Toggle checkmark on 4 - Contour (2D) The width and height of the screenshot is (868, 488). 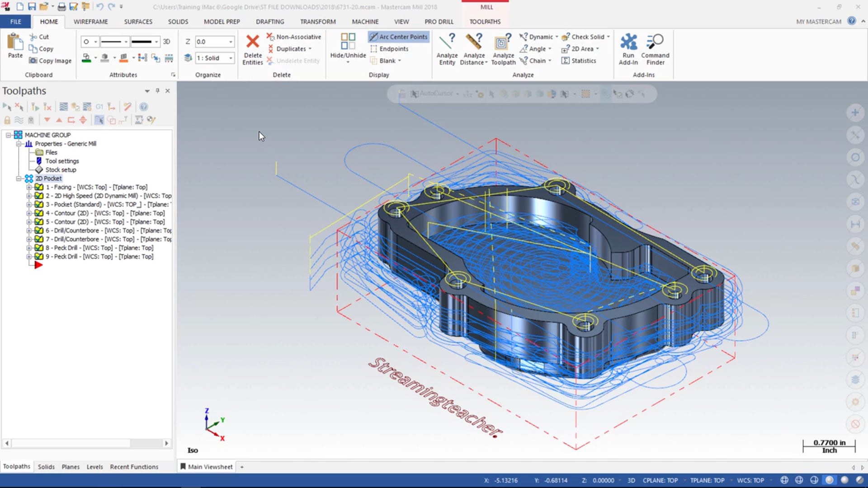pyautogui.click(x=39, y=213)
